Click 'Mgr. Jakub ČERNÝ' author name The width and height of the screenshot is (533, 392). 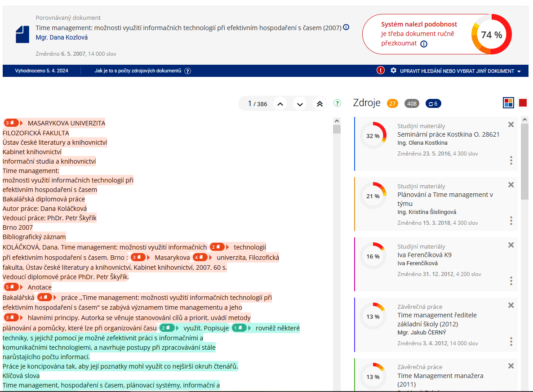(422, 333)
